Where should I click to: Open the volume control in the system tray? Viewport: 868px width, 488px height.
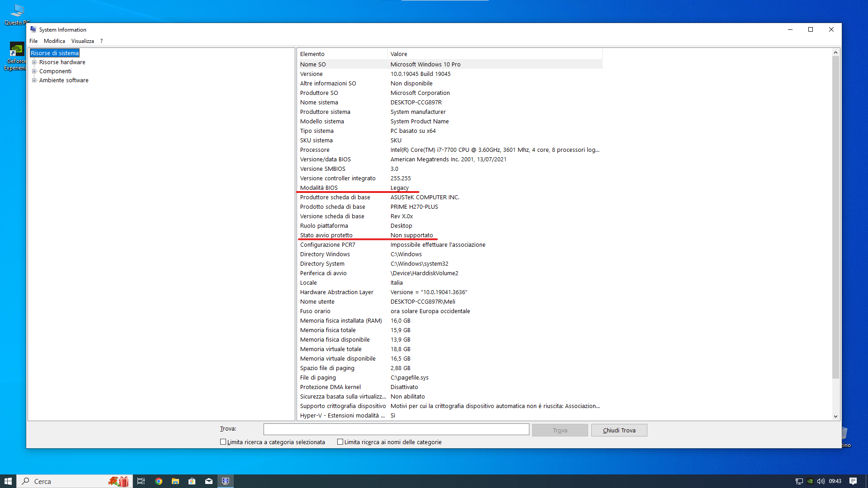click(x=821, y=481)
